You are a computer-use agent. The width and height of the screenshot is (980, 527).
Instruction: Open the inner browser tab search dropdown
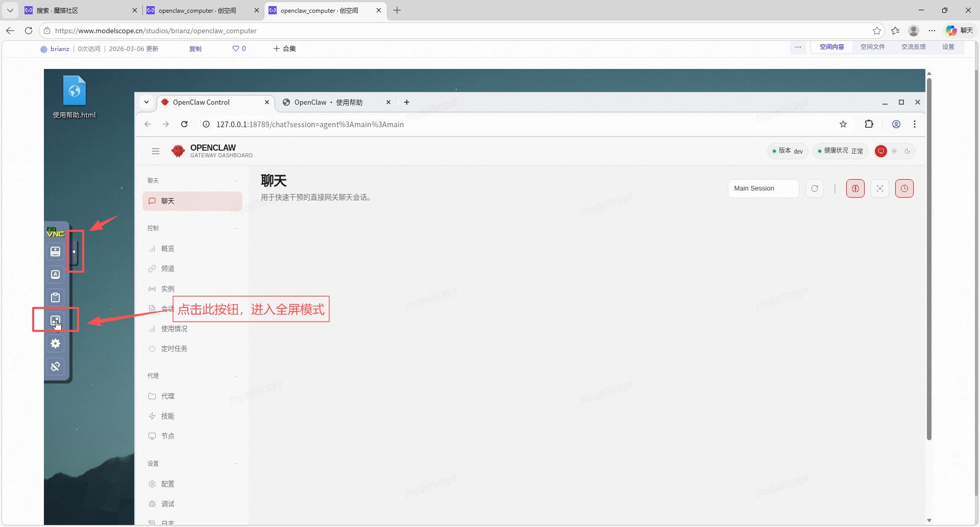click(146, 102)
